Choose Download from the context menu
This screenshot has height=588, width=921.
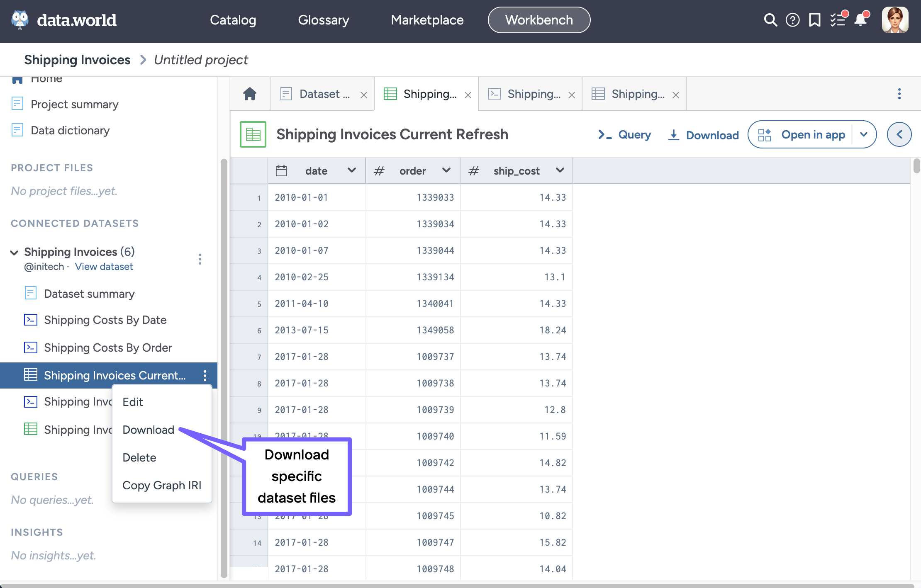[x=162, y=430]
